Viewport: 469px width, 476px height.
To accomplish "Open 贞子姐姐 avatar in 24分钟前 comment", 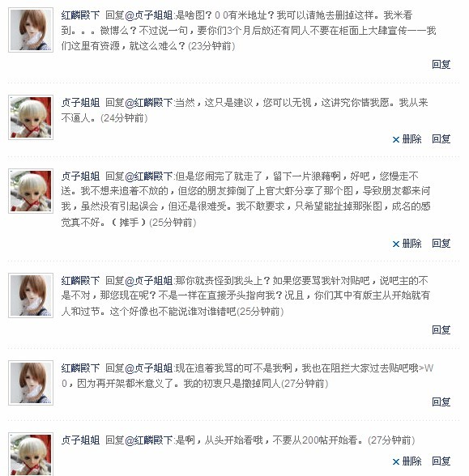I will click(x=31, y=117).
